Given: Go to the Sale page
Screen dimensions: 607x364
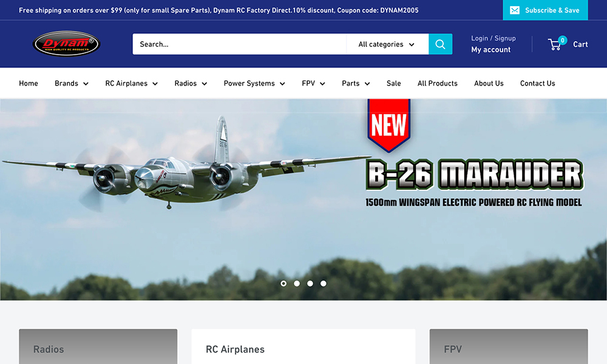Looking at the screenshot, I should [394, 83].
